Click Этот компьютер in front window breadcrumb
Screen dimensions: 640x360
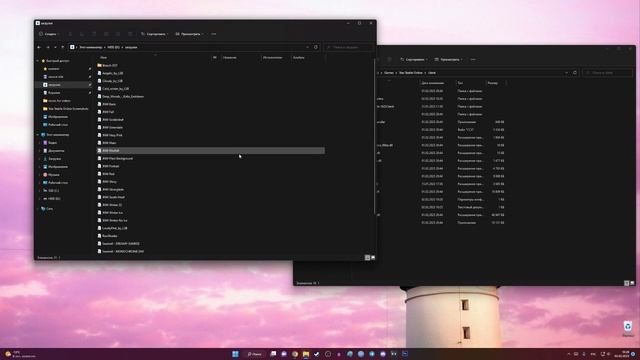click(91, 47)
